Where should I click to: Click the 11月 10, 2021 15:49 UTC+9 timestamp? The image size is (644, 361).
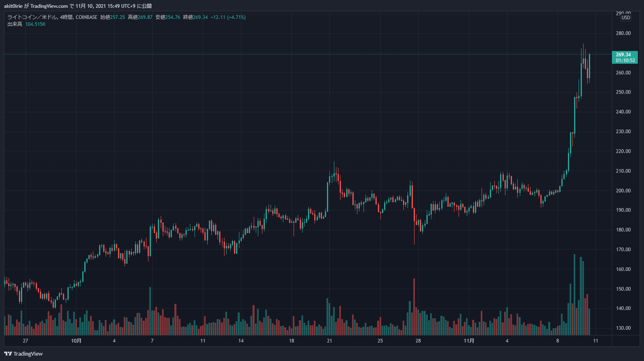pos(105,6)
